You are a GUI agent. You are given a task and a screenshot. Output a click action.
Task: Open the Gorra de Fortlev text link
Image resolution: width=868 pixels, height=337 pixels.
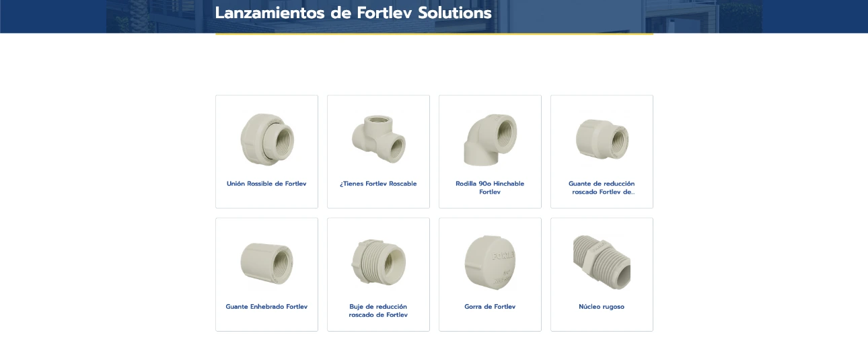[490, 307]
